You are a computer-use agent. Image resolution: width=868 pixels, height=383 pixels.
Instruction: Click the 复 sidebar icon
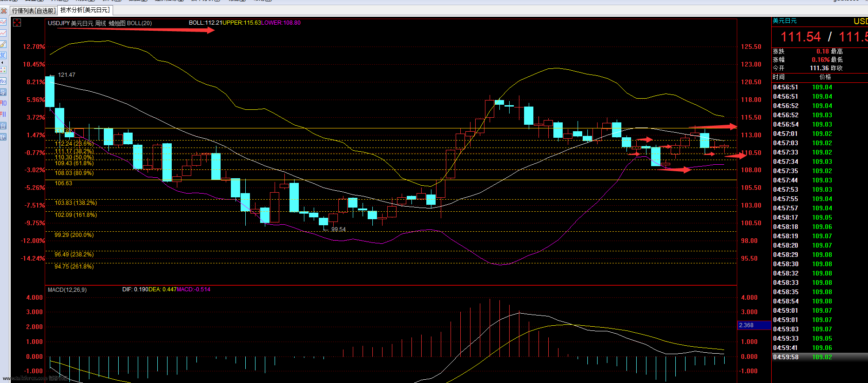(3, 54)
